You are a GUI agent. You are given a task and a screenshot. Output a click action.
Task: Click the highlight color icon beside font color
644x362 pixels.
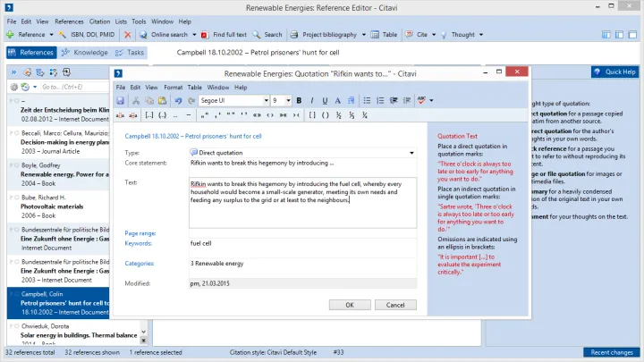(x=351, y=100)
